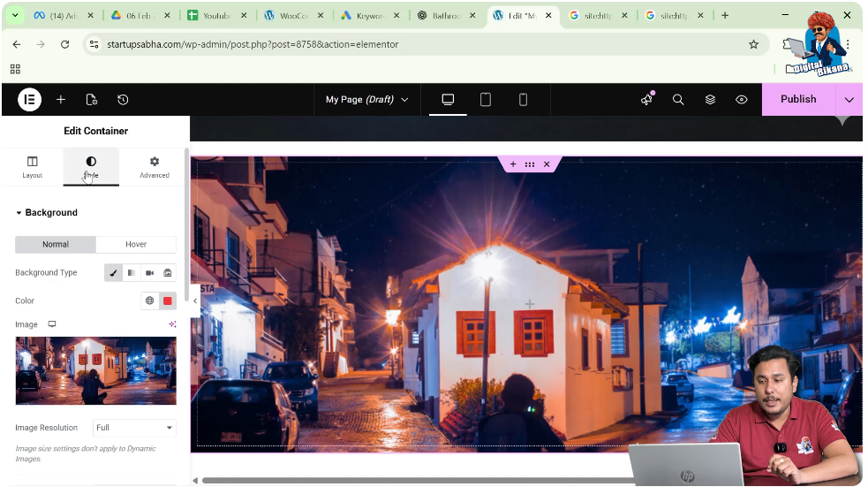
Task: Expand the Publish options arrow
Action: point(849,100)
